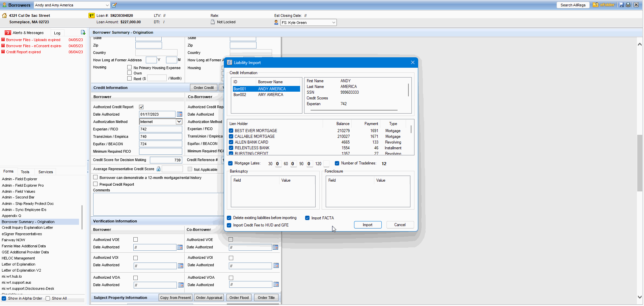Uncheck Delete existing liabilities before importing

pyautogui.click(x=229, y=218)
